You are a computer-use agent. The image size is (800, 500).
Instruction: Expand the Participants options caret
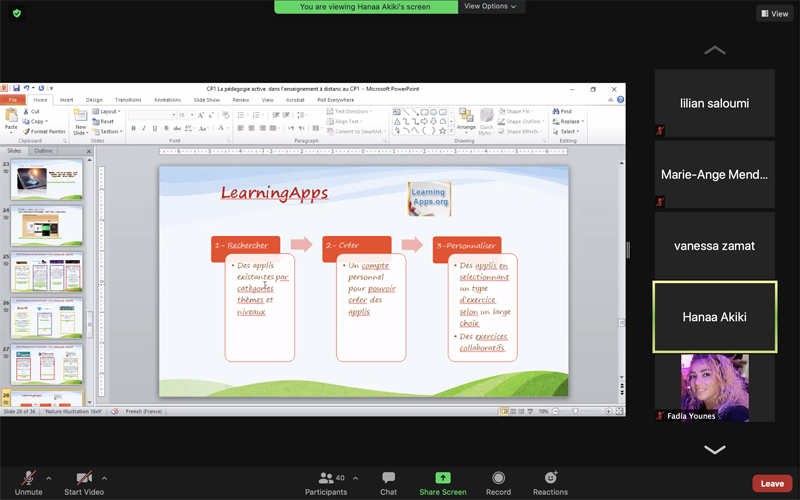pos(356,478)
